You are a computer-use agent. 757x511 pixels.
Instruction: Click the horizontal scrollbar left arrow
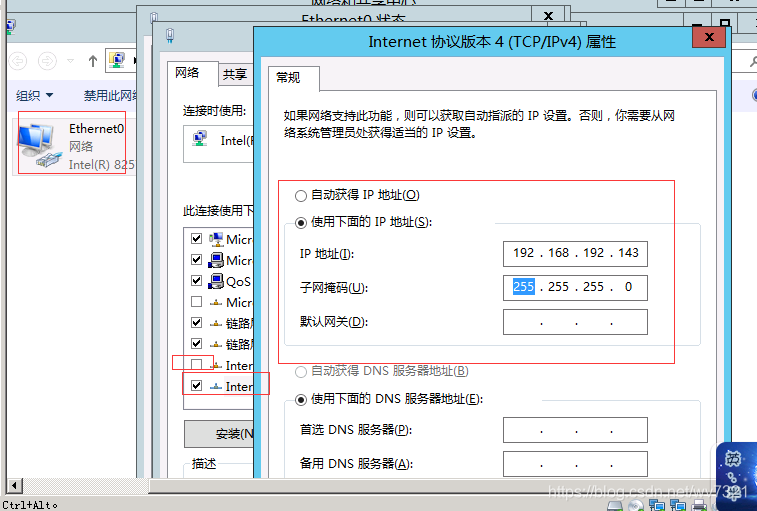[x=14, y=485]
